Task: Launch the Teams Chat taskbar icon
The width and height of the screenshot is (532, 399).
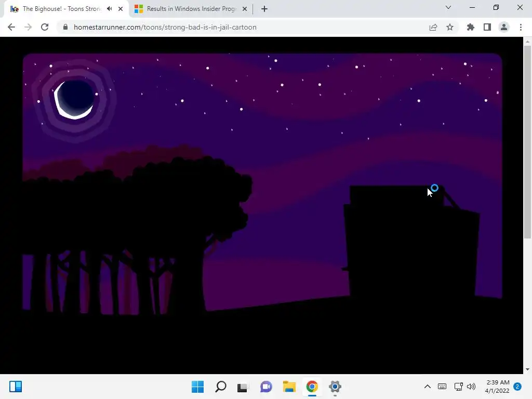Action: click(x=266, y=387)
